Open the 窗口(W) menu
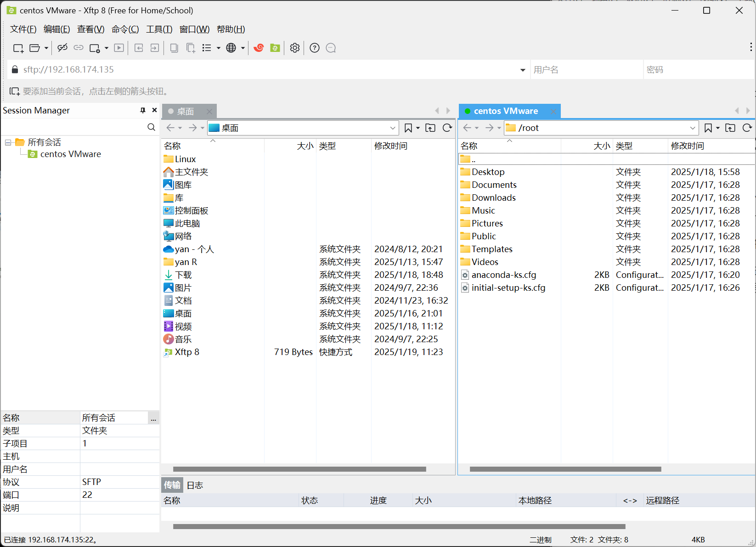The width and height of the screenshot is (756, 547). click(194, 29)
